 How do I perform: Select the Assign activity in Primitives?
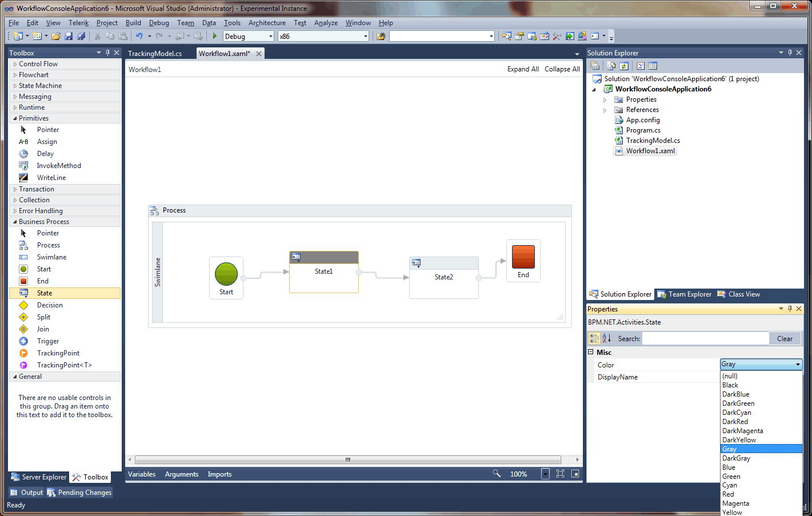[x=47, y=142]
